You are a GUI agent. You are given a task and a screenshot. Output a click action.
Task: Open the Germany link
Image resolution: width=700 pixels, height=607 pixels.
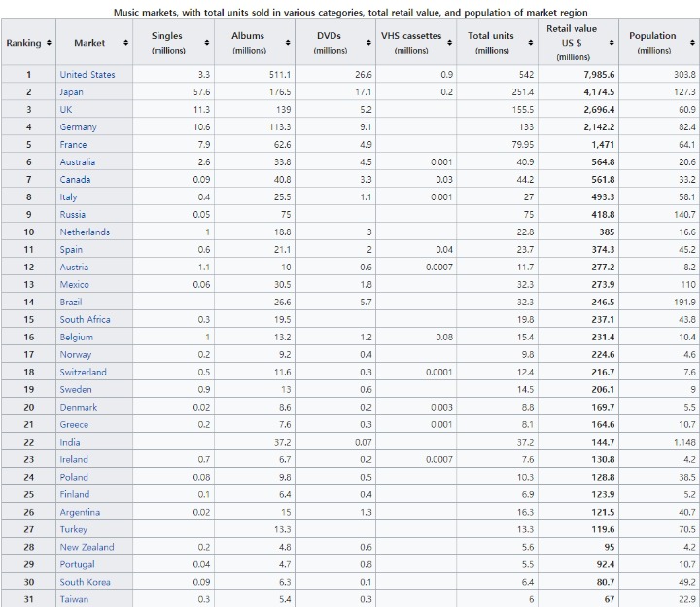(78, 126)
